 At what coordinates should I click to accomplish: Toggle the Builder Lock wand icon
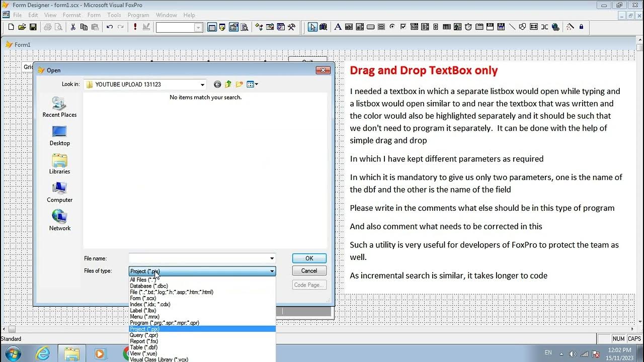tap(570, 27)
